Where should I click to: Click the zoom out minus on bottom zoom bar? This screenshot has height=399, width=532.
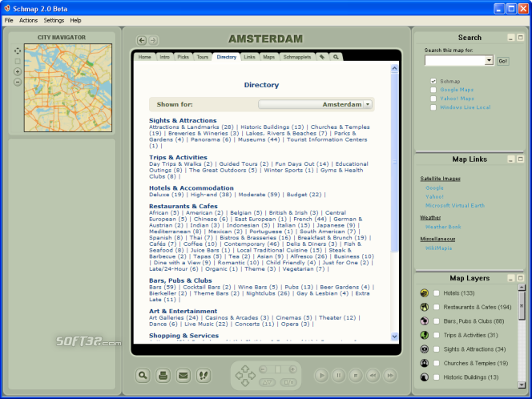click(x=263, y=369)
